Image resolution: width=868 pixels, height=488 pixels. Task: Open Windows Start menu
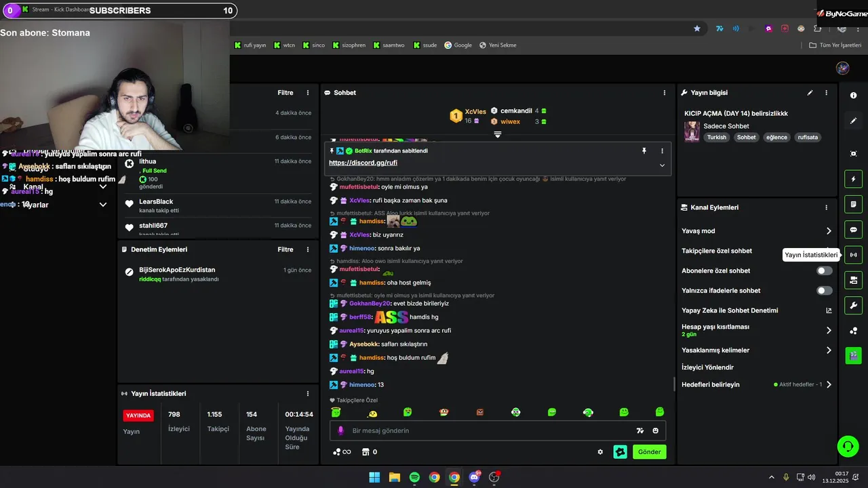pyautogui.click(x=374, y=477)
